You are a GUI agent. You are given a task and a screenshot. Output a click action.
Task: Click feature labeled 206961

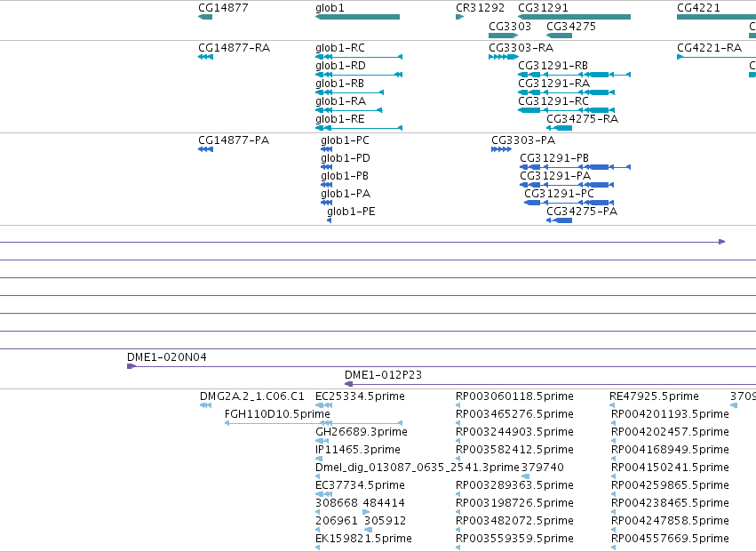337,521
